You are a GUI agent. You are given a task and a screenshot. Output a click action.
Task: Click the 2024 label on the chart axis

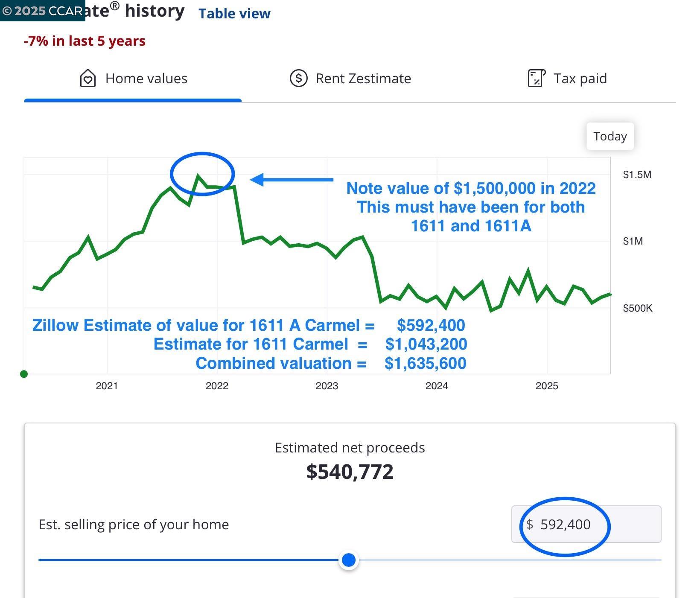[437, 386]
